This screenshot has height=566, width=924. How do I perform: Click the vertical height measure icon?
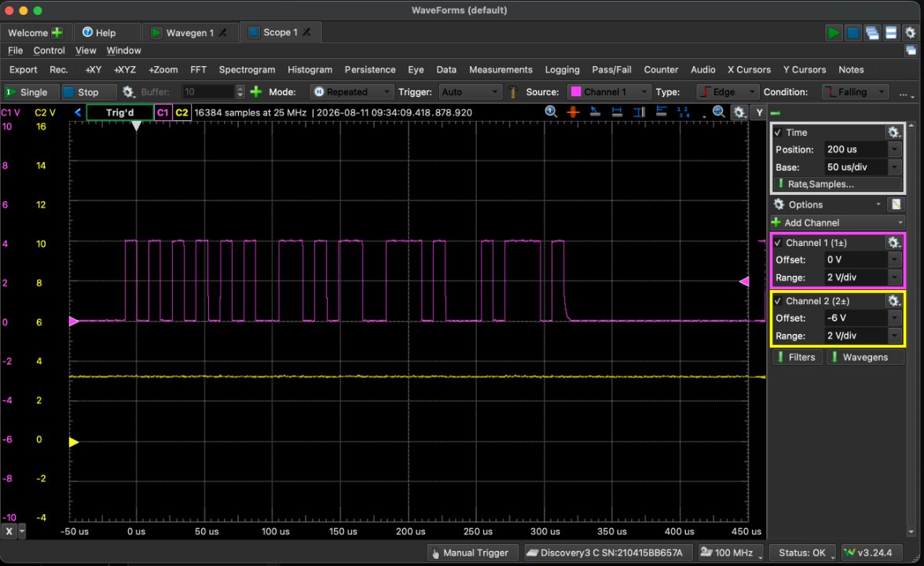pos(639,112)
